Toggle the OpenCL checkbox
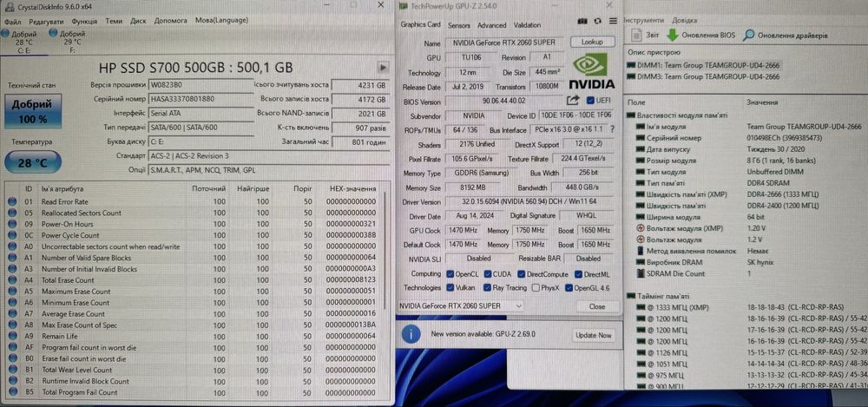Viewport: 868px width, 407px height. [x=450, y=274]
